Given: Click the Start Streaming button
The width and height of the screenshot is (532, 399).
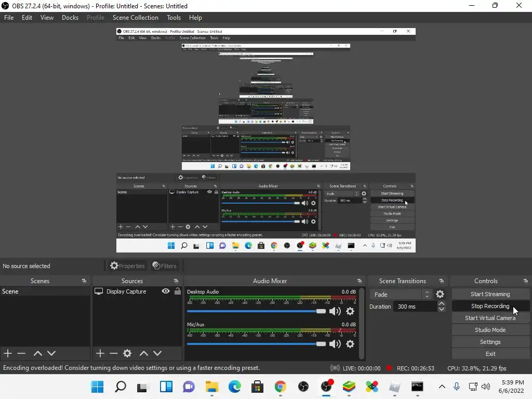Looking at the screenshot, I should tap(490, 294).
